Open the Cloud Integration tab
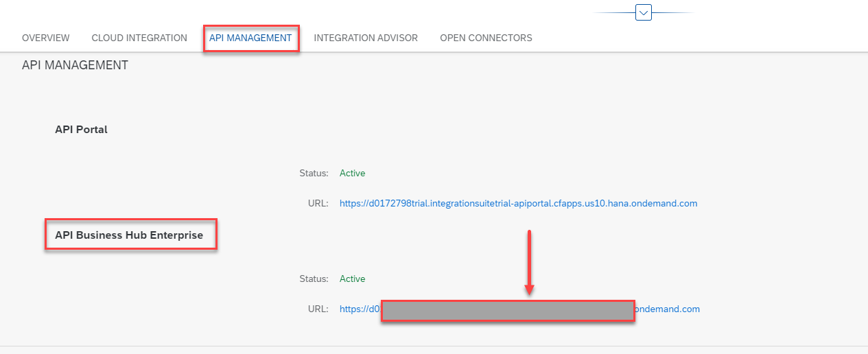Viewport: 868px width, 354px height. [x=139, y=38]
